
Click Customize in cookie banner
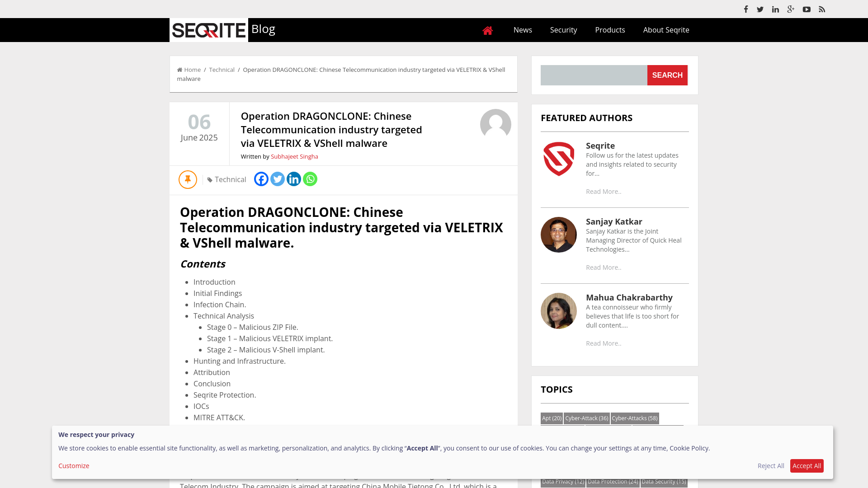(x=74, y=466)
